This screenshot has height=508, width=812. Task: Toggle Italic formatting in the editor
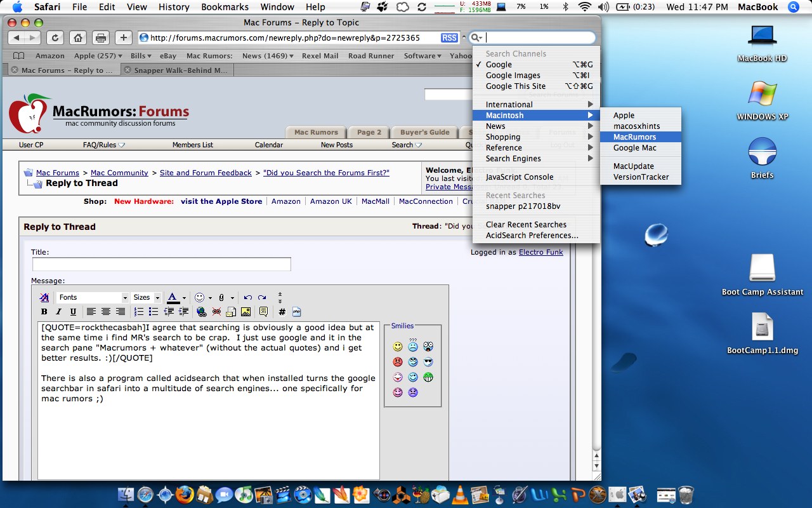(59, 312)
